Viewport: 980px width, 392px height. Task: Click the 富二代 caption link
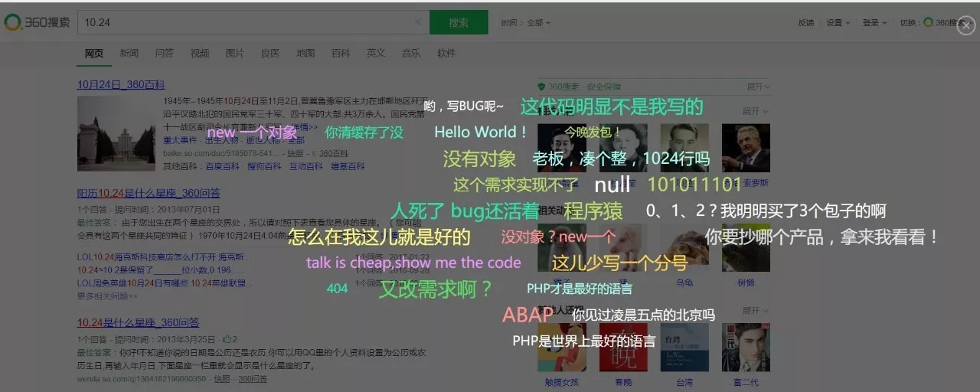point(746,382)
